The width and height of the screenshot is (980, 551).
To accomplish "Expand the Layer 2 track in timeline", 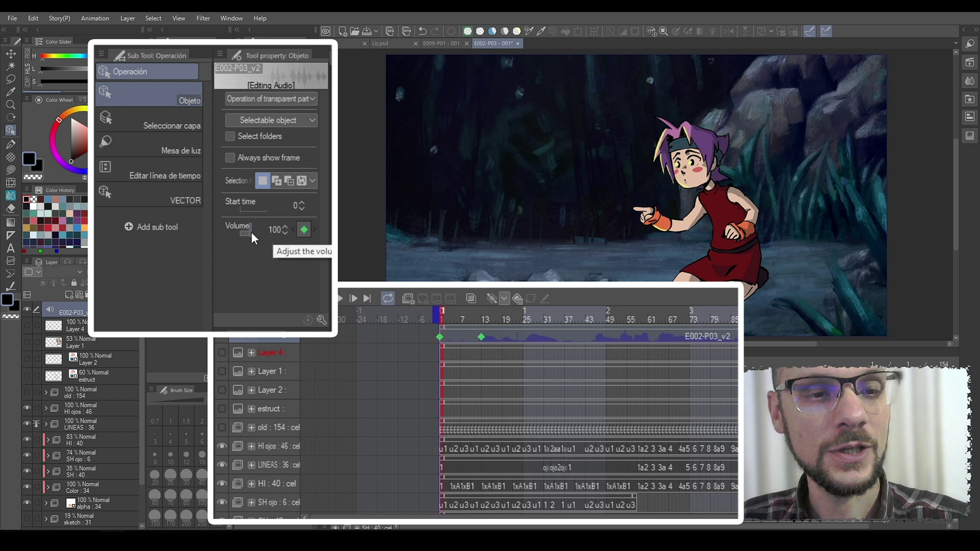I will pyautogui.click(x=252, y=390).
